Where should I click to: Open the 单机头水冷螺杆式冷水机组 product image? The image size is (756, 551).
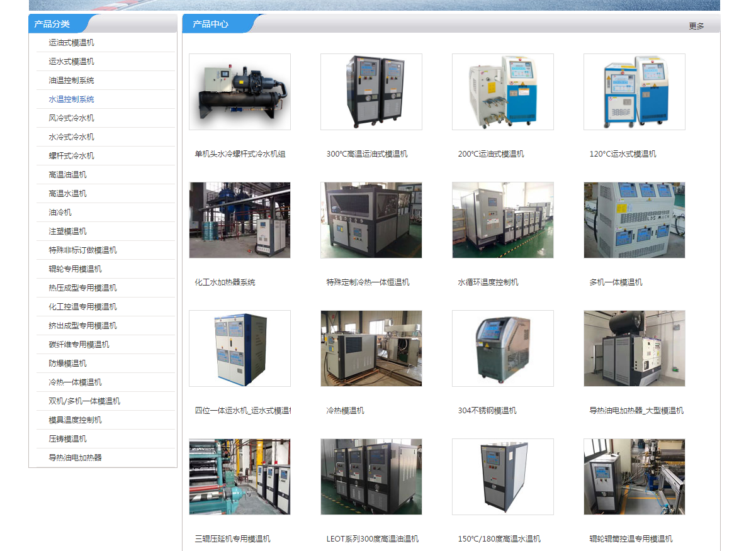(240, 92)
